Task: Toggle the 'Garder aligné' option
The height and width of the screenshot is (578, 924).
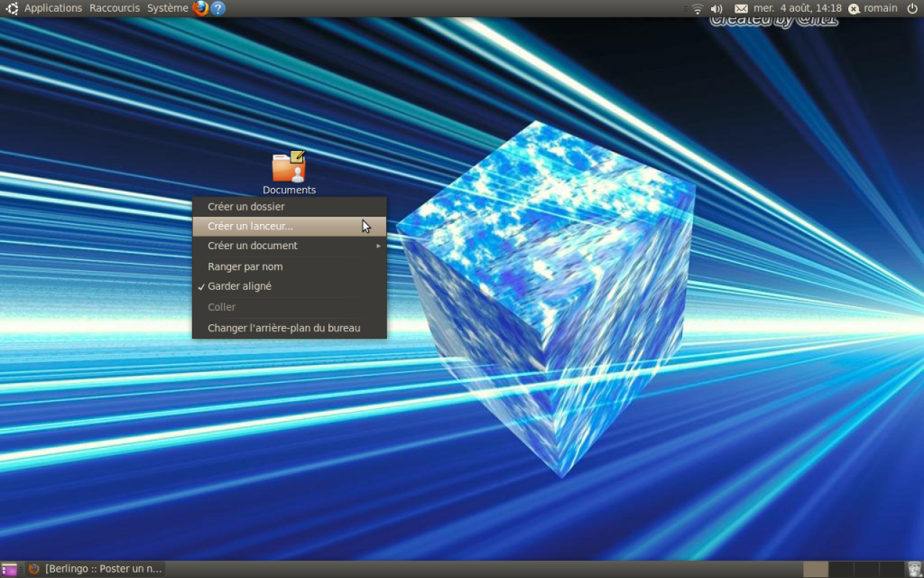Action: click(290, 286)
